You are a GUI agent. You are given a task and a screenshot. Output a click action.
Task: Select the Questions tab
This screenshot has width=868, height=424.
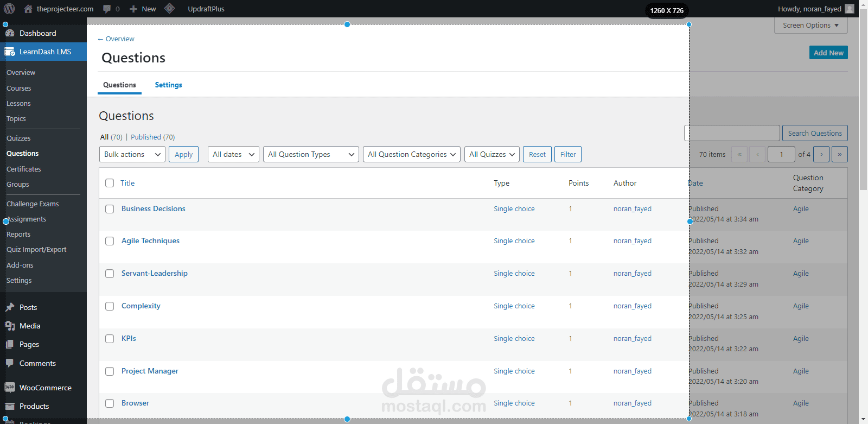tap(119, 85)
